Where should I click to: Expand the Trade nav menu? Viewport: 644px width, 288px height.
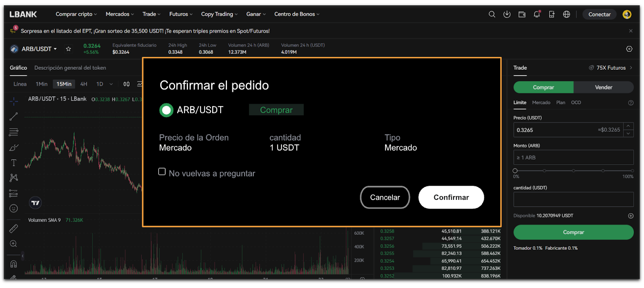[151, 14]
